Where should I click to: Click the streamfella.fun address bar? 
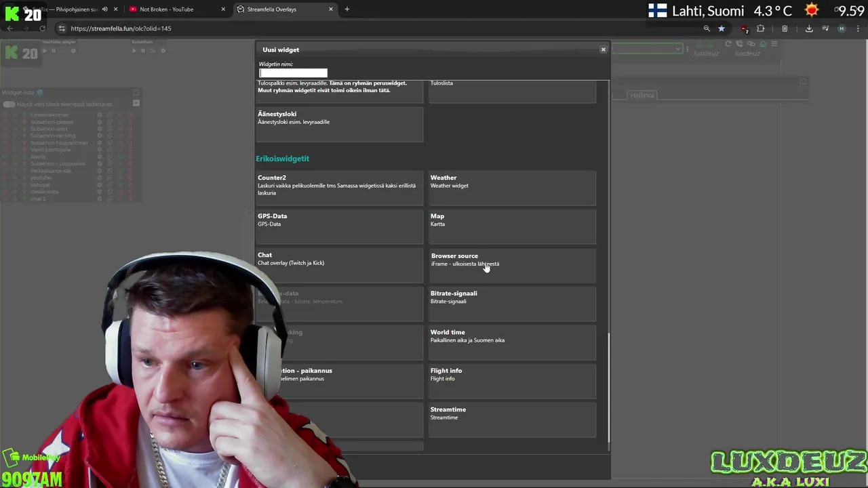[380, 28]
